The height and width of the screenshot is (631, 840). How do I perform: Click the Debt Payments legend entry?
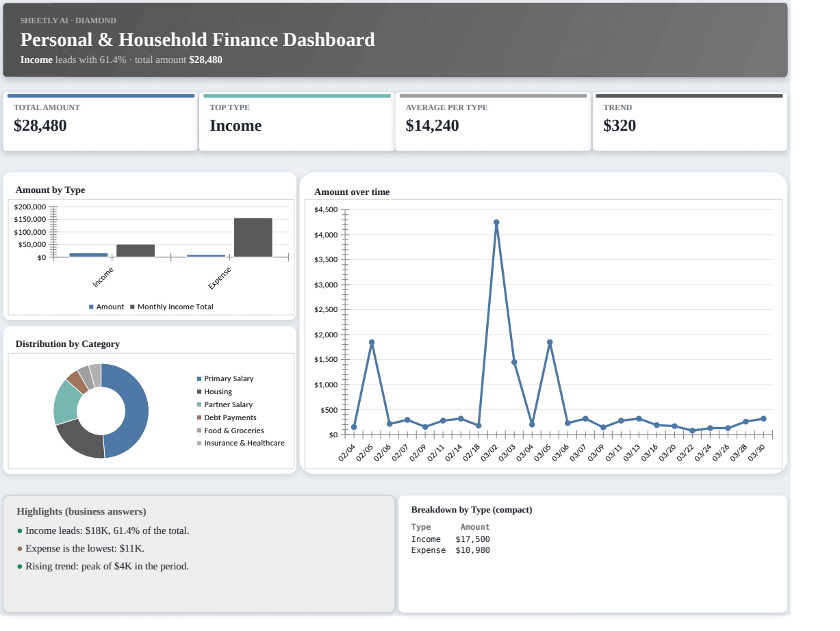point(227,417)
